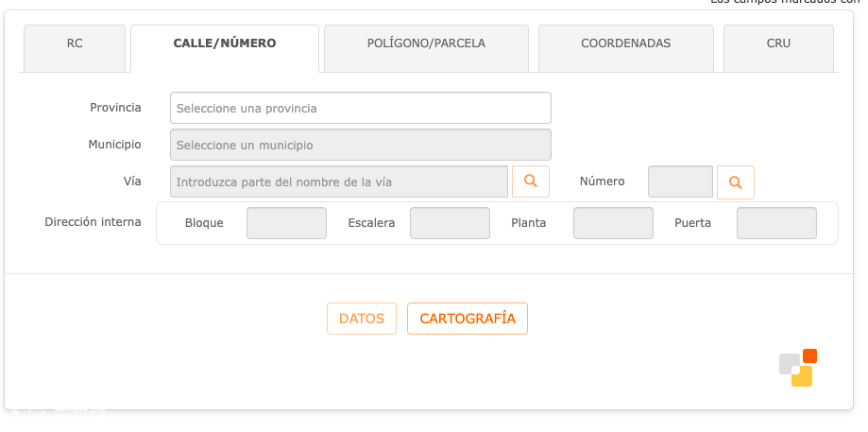The image size is (868, 432).
Task: Click the Escalera input field
Action: click(x=450, y=223)
